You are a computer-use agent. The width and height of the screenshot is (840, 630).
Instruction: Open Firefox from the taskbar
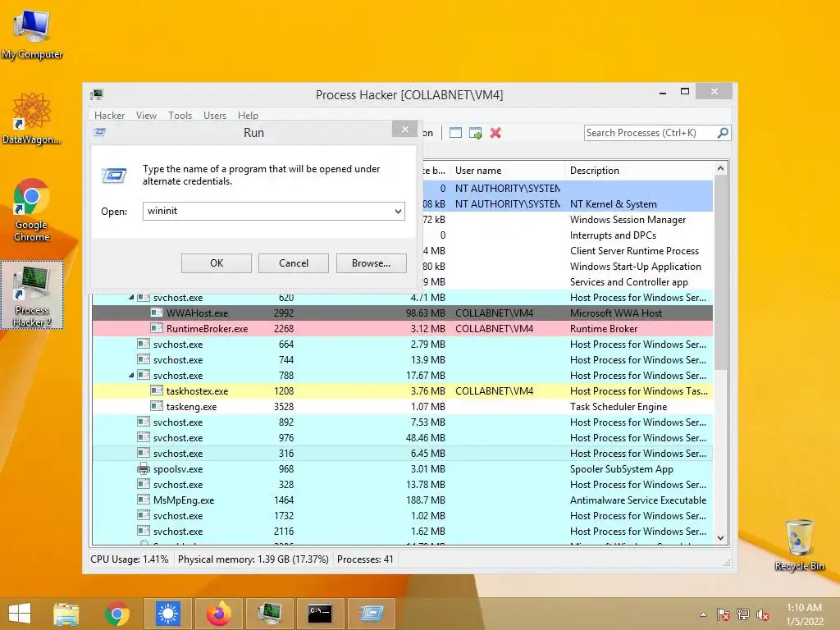(x=218, y=614)
